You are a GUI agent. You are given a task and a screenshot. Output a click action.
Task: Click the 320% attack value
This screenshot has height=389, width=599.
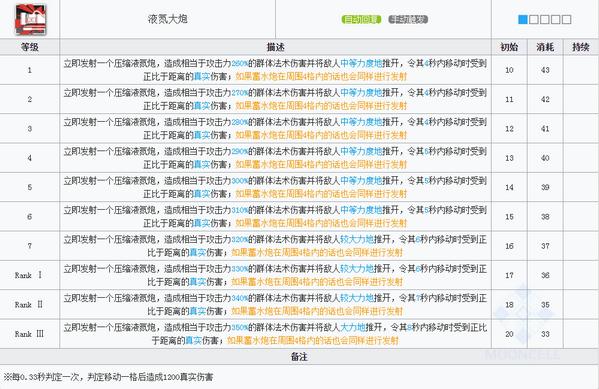(x=240, y=240)
